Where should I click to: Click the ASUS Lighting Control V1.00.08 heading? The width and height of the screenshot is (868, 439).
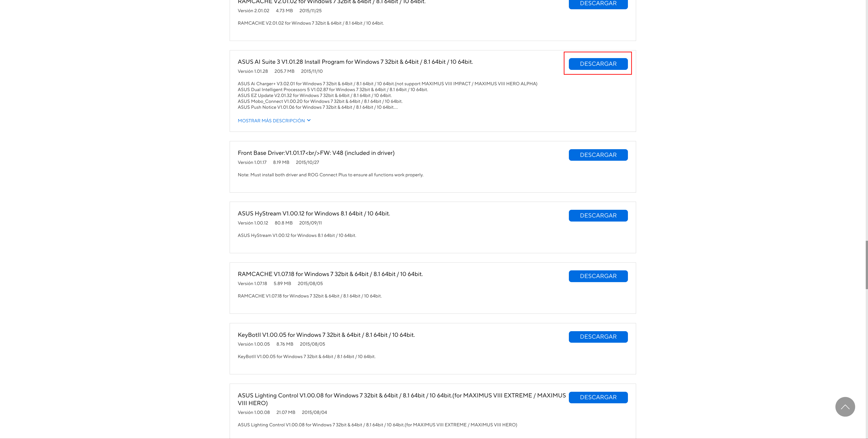401,396
